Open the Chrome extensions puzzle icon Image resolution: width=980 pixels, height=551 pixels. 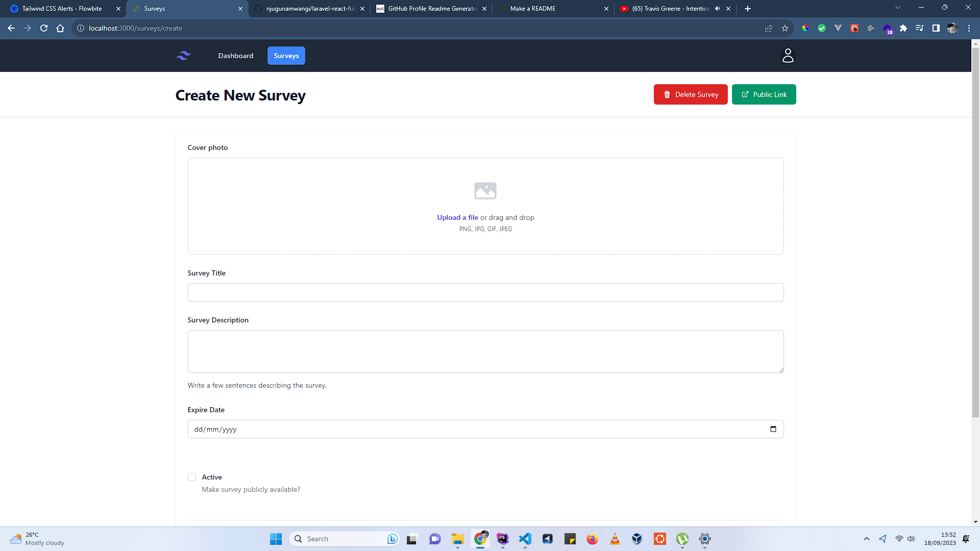(x=903, y=29)
